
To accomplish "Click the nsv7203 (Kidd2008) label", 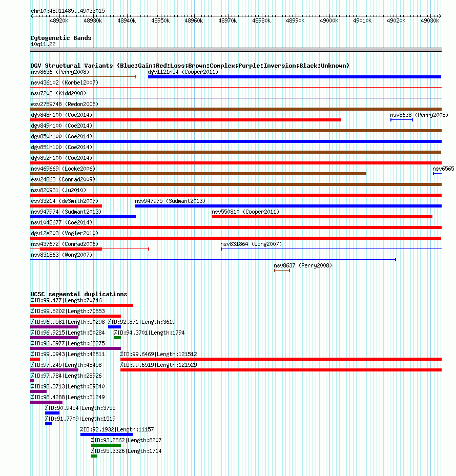I will click(x=58, y=93).
